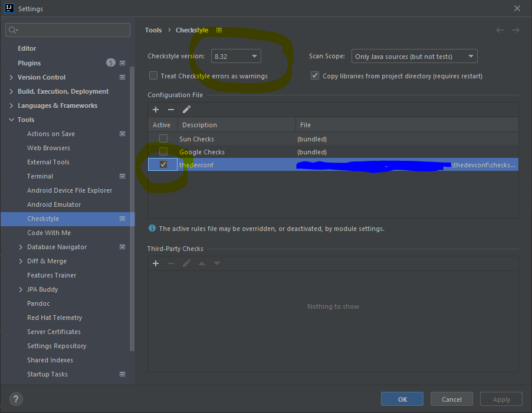Sort by the Description column header

(237, 125)
